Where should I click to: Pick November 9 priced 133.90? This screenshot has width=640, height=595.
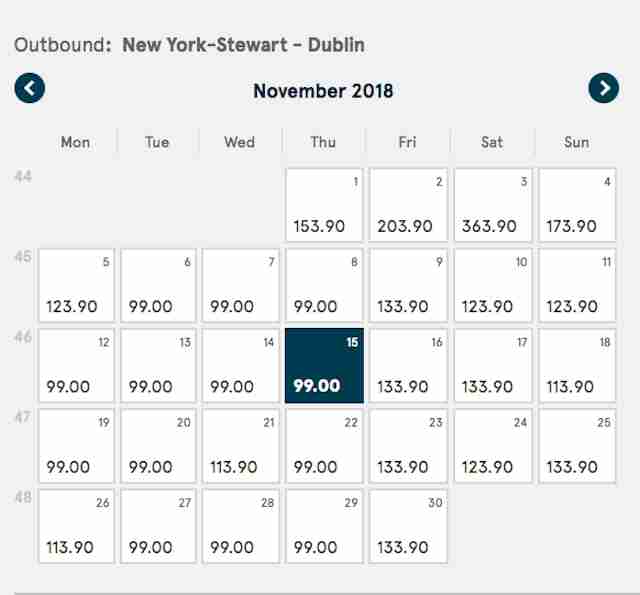point(408,285)
